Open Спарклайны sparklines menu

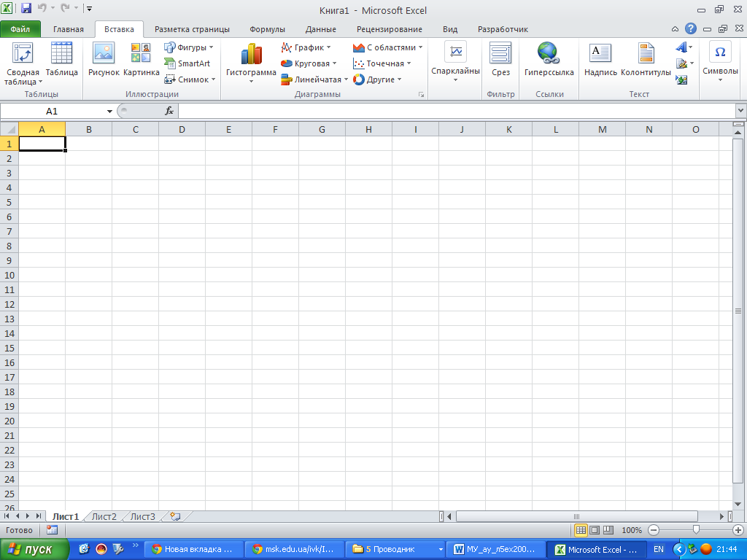(455, 62)
